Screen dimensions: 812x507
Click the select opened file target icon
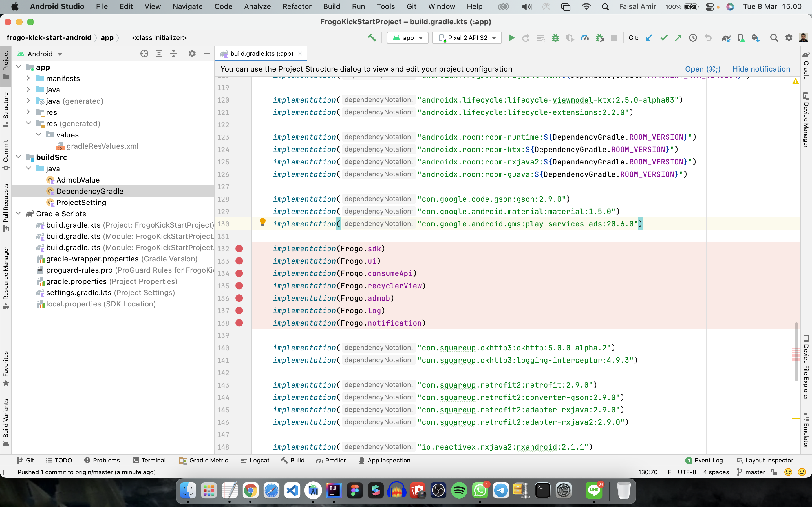pos(144,54)
